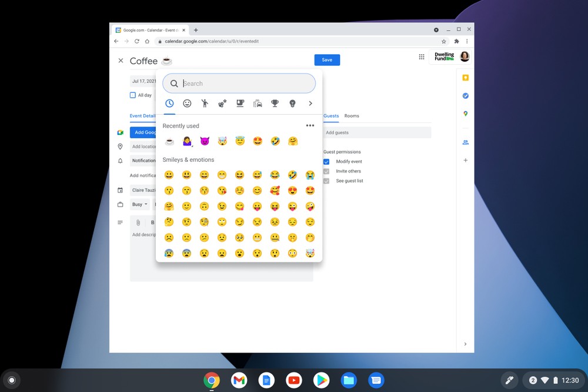Image resolution: width=588 pixels, height=392 pixels.
Task: Open Recently used three-dot options menu
Action: [x=310, y=125]
